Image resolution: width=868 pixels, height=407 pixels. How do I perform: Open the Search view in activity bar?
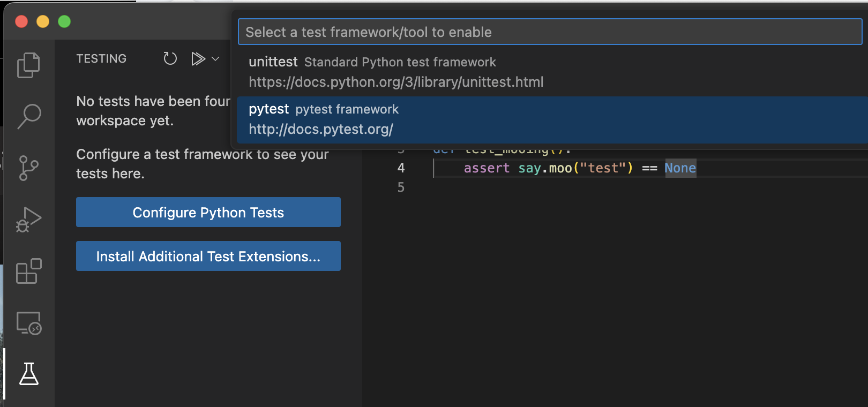(29, 116)
